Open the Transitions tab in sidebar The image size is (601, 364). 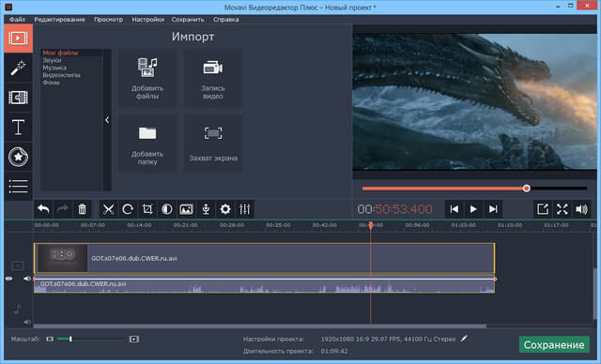pyautogui.click(x=18, y=98)
